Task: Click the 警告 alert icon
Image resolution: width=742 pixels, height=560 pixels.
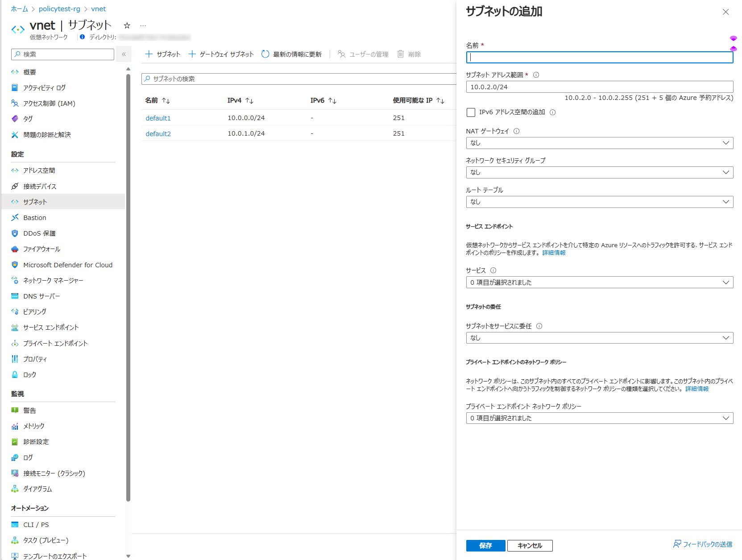Action: pos(15,411)
